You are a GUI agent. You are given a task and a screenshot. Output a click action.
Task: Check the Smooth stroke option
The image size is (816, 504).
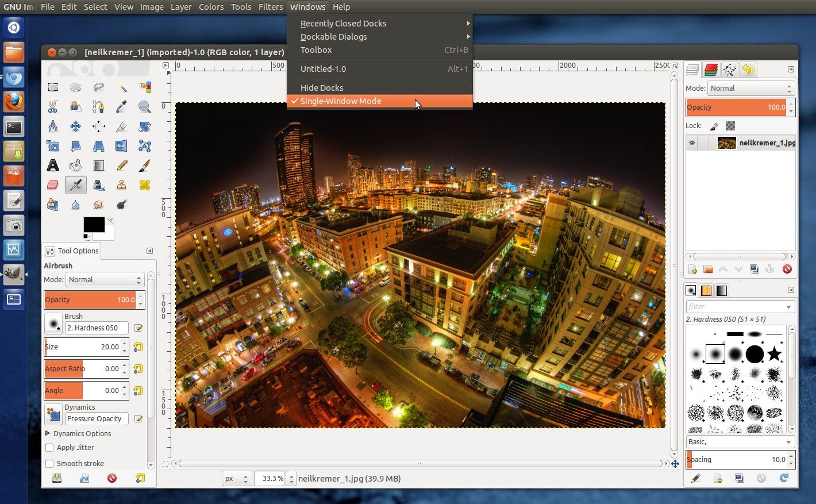pyautogui.click(x=49, y=463)
